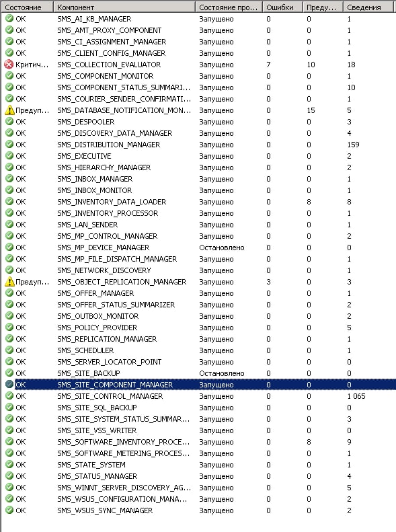Viewport: 396px width, 532px height.
Task: Select the SMS_INBOX_MANAGER component
Action: point(95,179)
